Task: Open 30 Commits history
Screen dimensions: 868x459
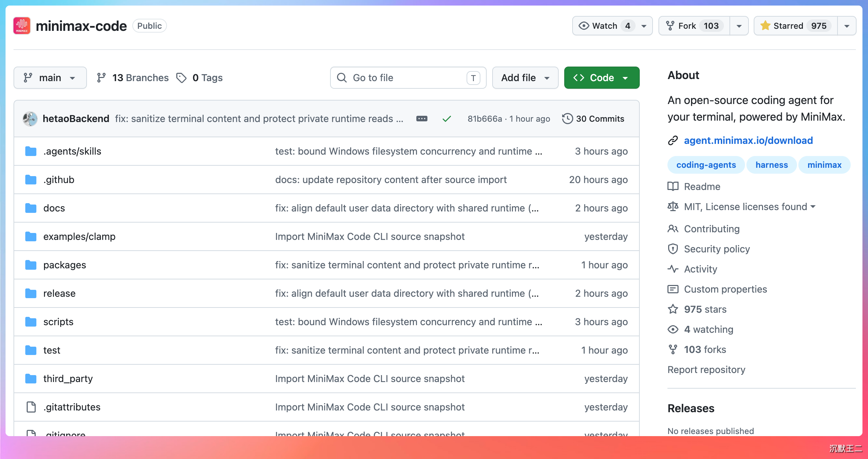Action: 593,119
